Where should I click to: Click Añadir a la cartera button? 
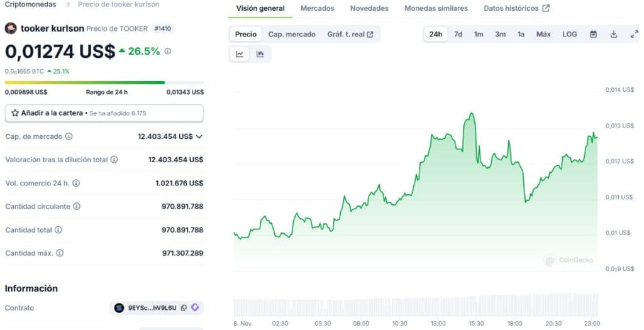pyautogui.click(x=104, y=113)
